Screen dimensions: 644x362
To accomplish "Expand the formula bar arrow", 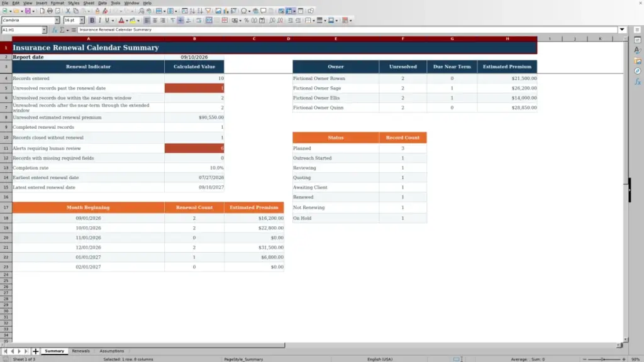I will point(622,30).
